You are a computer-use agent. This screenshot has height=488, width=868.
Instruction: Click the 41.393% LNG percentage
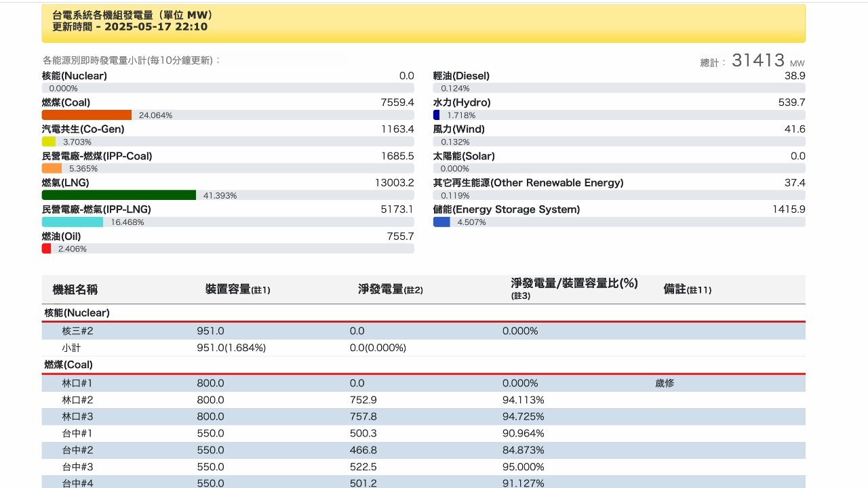pos(220,195)
